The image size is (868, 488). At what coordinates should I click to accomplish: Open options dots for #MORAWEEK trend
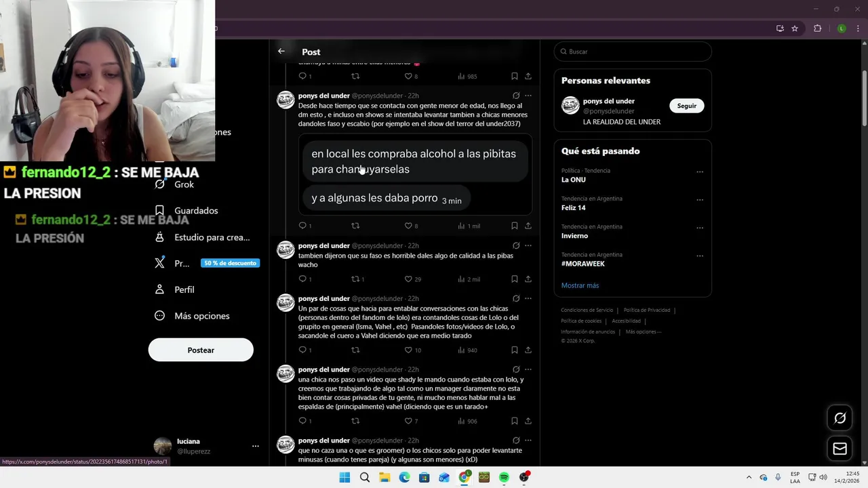click(700, 256)
